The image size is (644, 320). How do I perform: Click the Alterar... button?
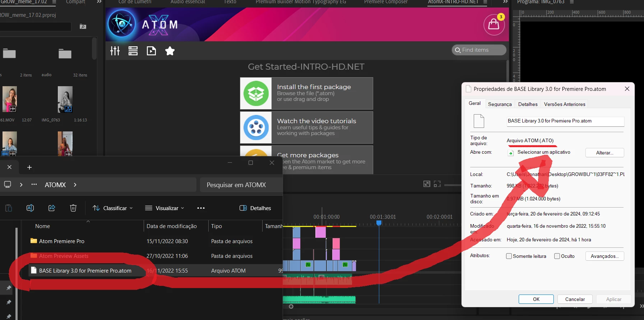[605, 153]
